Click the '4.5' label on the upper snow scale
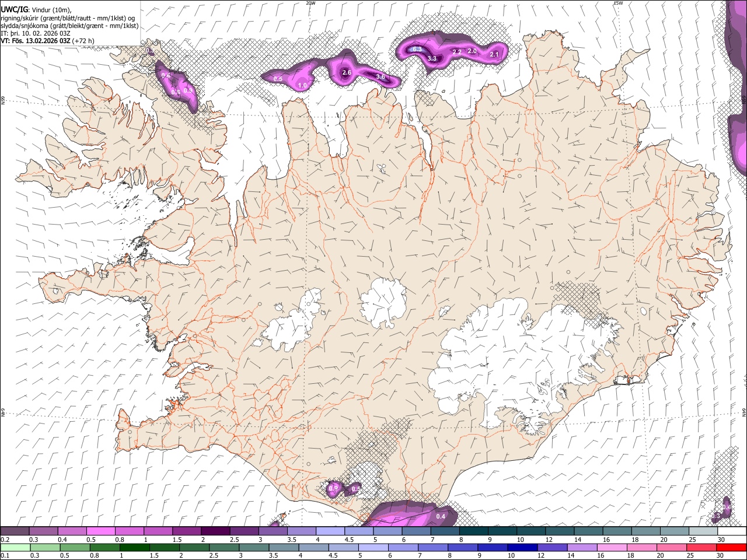 (348, 540)
